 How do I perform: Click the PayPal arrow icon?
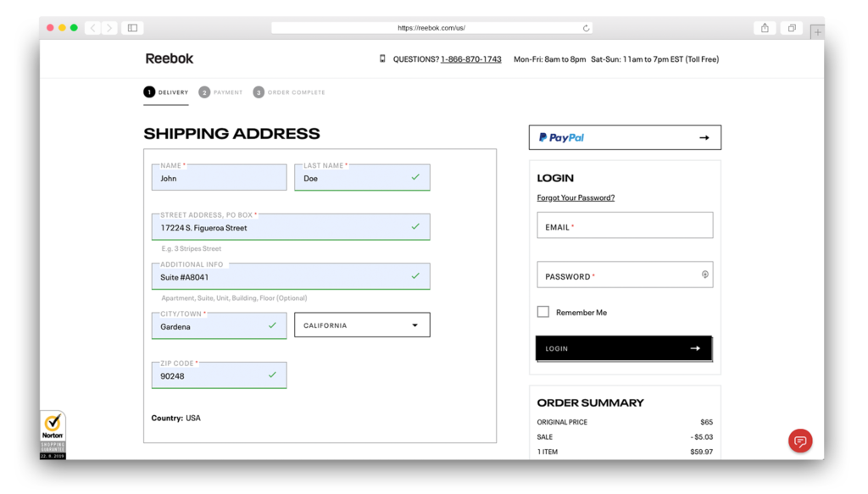(704, 138)
